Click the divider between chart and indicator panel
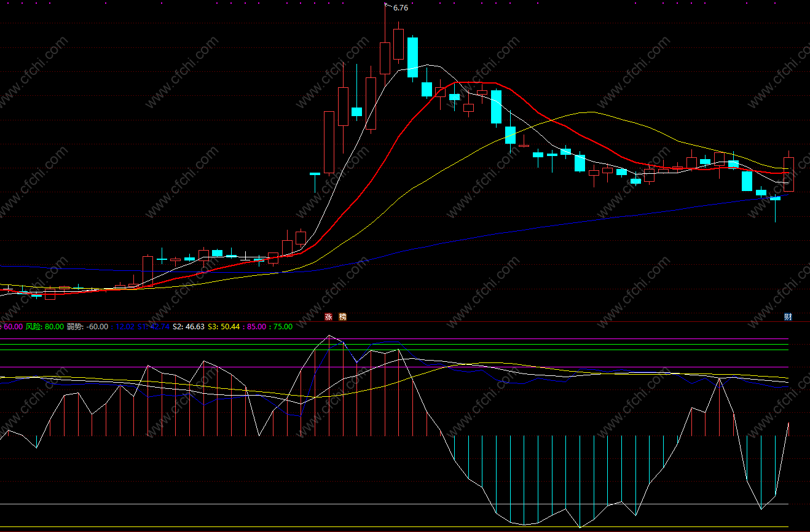The height and width of the screenshot is (532, 810). pyautogui.click(x=405, y=321)
